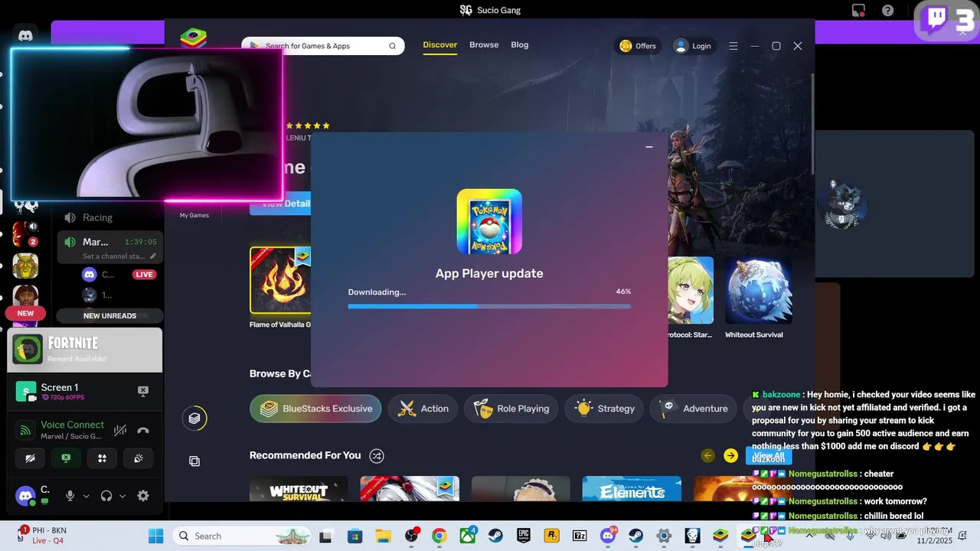Open the Blog tab
The height and width of the screenshot is (551, 980).
(x=520, y=45)
